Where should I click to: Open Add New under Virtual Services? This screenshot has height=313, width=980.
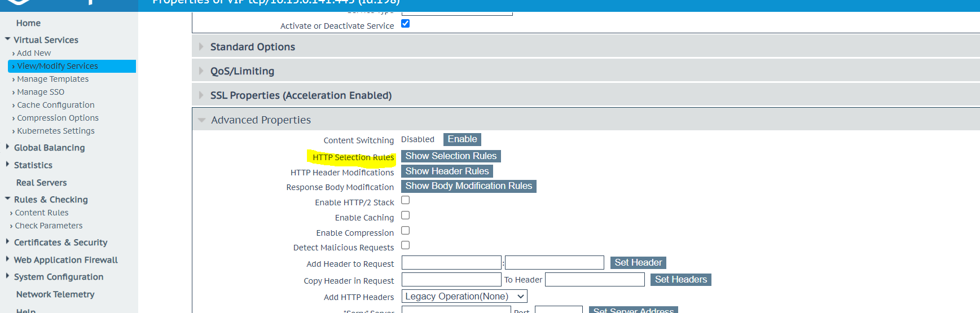tap(34, 53)
